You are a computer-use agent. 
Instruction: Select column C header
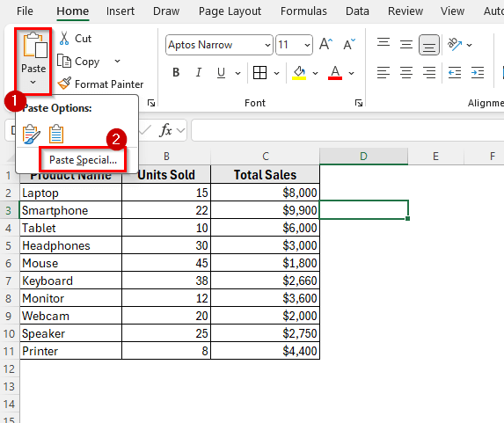(265, 157)
